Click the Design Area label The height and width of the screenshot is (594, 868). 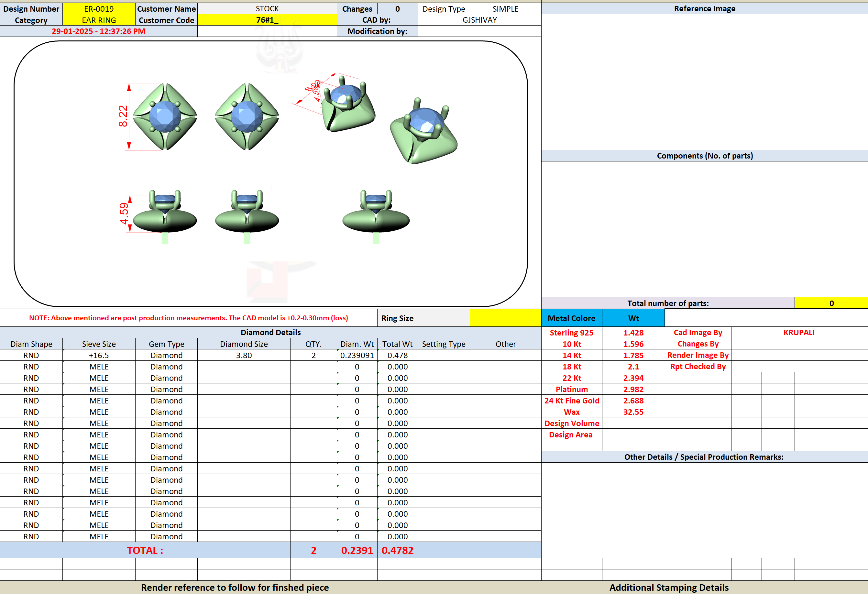pos(571,434)
